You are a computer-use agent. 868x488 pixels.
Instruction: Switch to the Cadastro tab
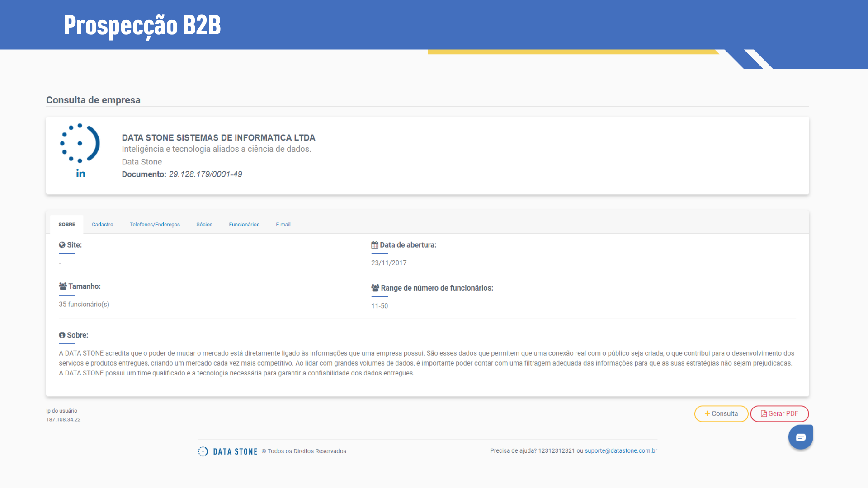103,225
